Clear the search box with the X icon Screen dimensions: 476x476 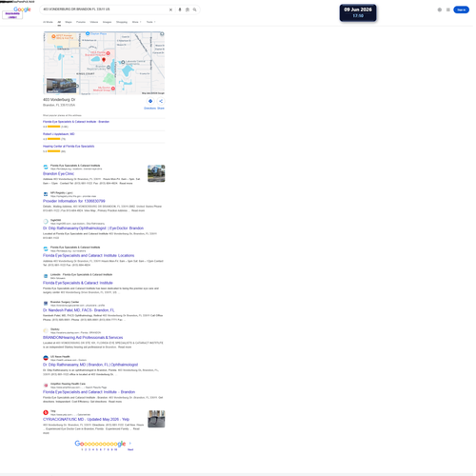tap(170, 10)
